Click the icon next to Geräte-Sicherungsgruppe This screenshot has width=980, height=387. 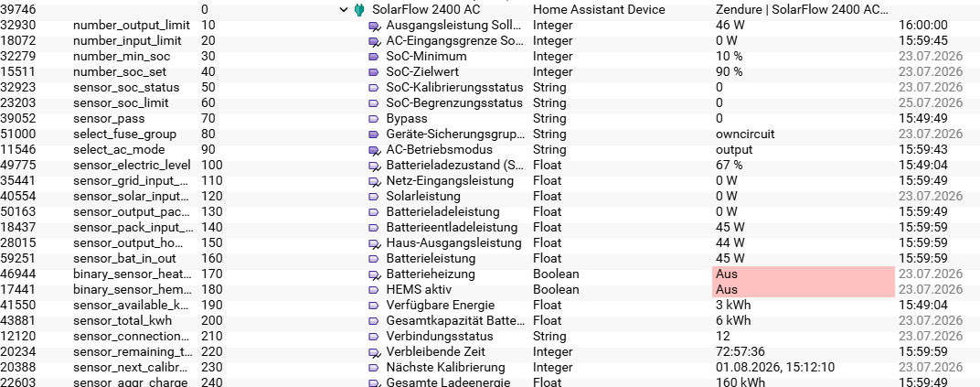tap(375, 134)
